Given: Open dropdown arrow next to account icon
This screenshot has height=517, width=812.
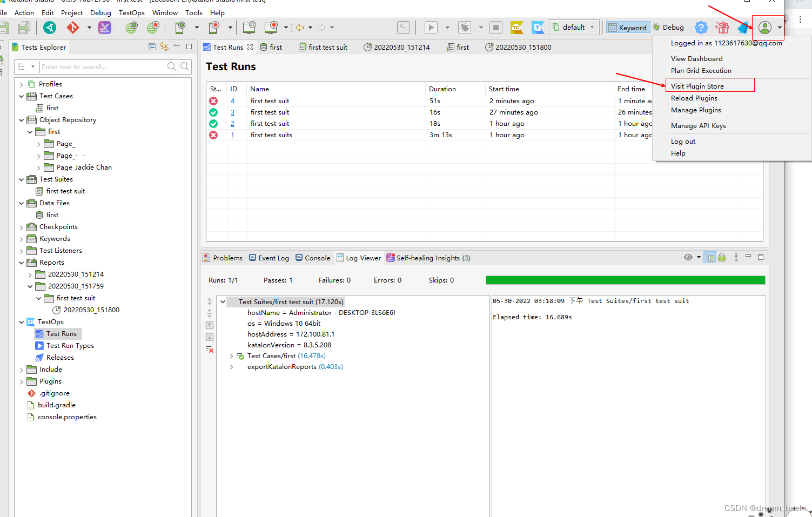Looking at the screenshot, I should tap(780, 28).
